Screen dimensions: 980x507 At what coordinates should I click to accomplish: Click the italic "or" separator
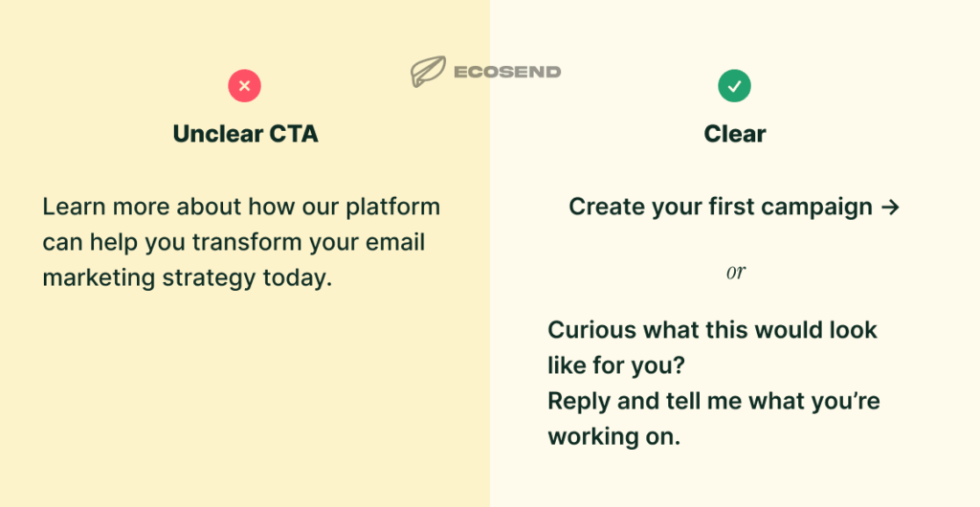pyautogui.click(x=735, y=272)
